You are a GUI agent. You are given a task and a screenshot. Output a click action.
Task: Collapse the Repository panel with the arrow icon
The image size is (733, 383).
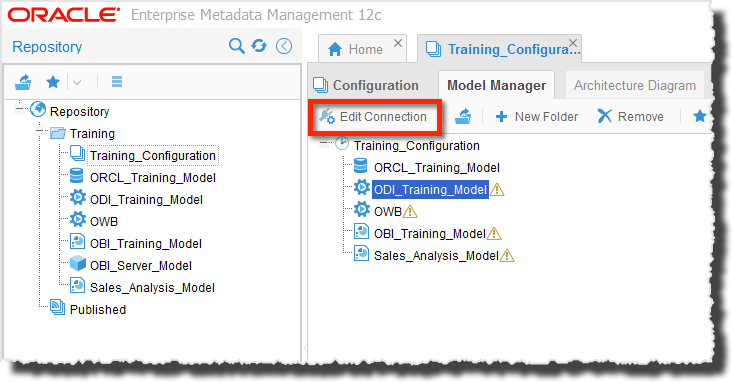[x=284, y=46]
